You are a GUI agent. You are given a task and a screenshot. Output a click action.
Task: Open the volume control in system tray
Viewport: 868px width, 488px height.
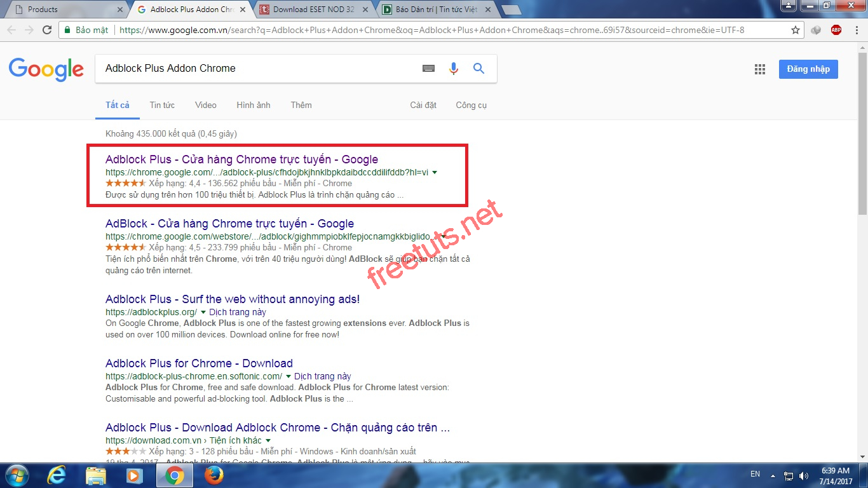click(x=805, y=475)
